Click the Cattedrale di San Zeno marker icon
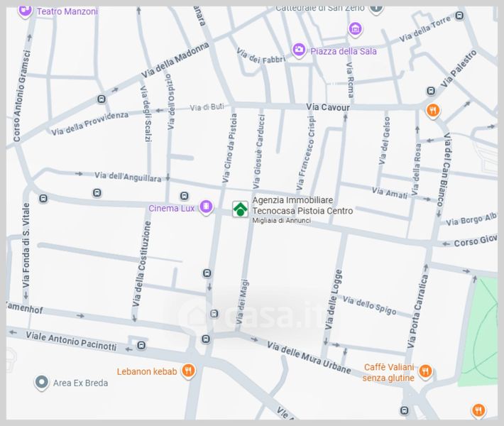 pyautogui.click(x=376, y=8)
